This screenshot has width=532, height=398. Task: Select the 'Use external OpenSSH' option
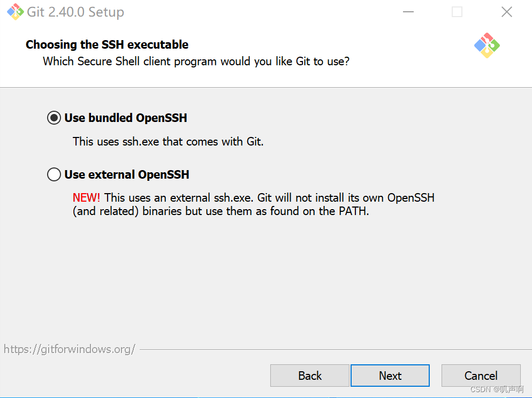[x=54, y=174]
